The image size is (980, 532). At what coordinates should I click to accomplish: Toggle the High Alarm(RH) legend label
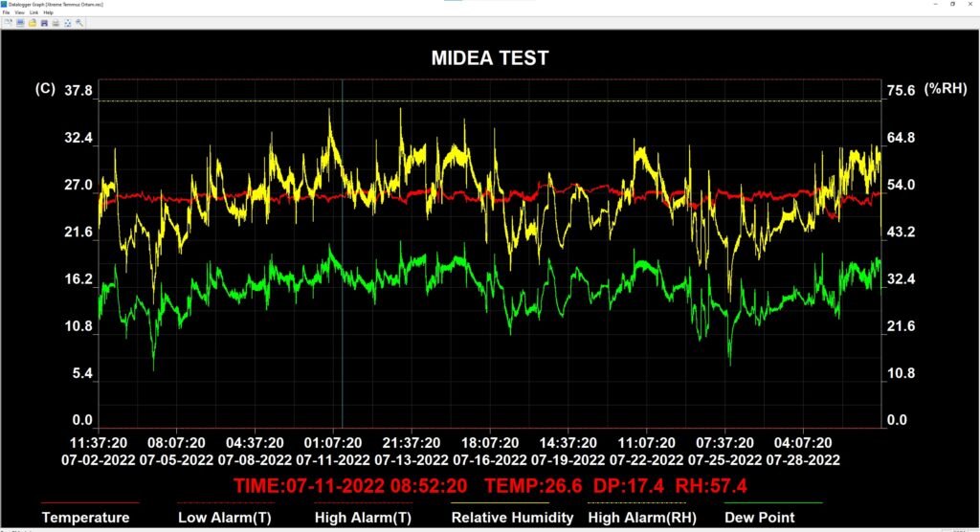642,518
